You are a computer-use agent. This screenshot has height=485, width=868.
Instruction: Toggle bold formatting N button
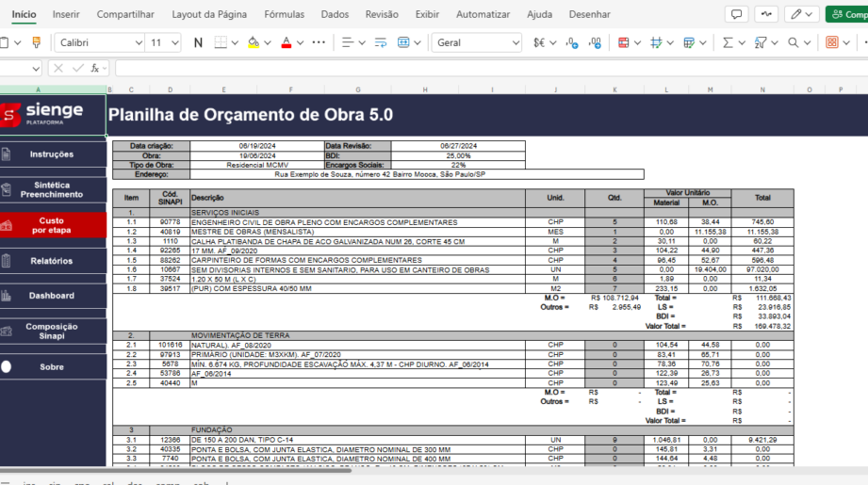(198, 42)
